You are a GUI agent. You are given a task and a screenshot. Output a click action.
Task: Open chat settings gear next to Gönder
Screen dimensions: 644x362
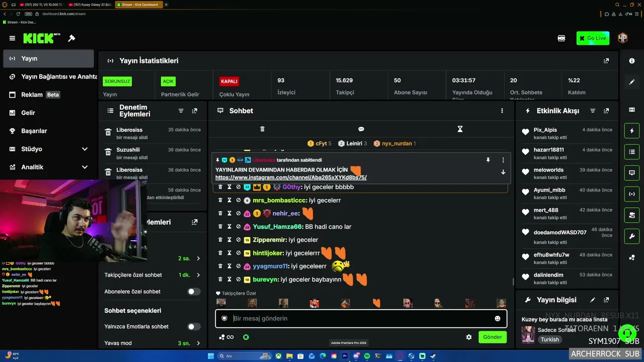click(x=469, y=337)
